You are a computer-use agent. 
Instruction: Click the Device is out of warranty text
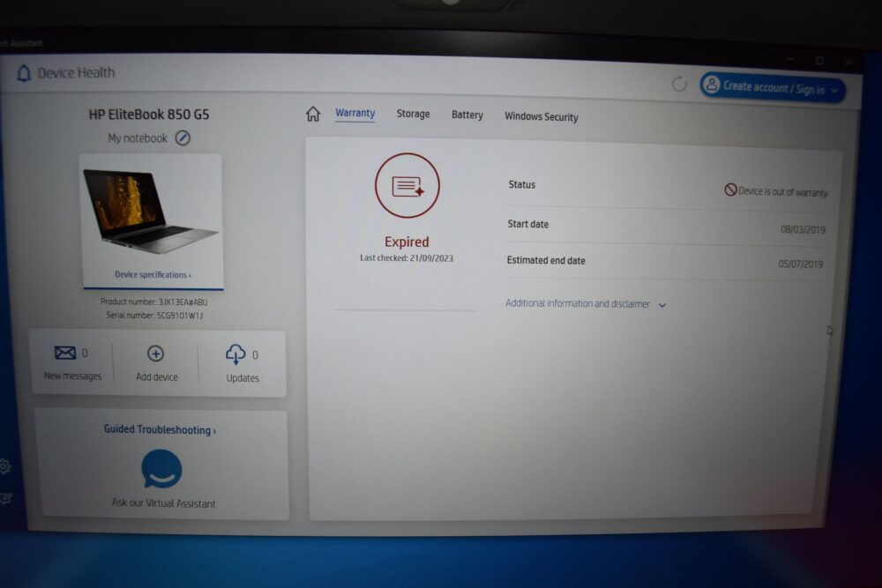click(783, 191)
